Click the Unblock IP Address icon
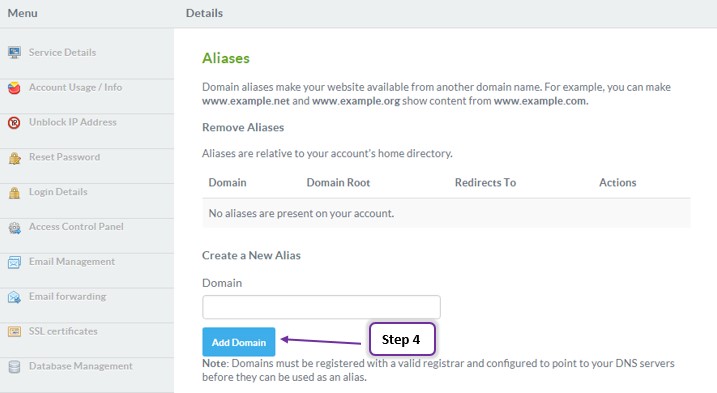 (x=14, y=123)
